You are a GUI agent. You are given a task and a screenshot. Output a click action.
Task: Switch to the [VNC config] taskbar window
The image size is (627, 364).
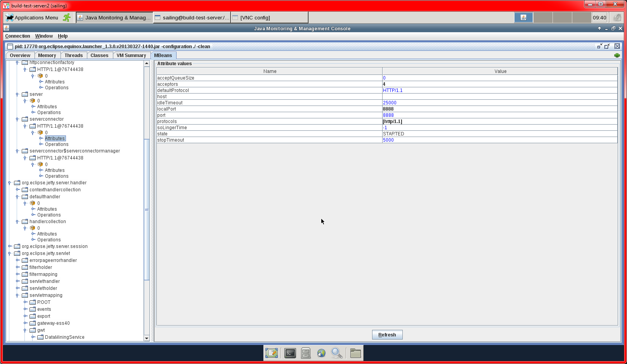(270, 17)
